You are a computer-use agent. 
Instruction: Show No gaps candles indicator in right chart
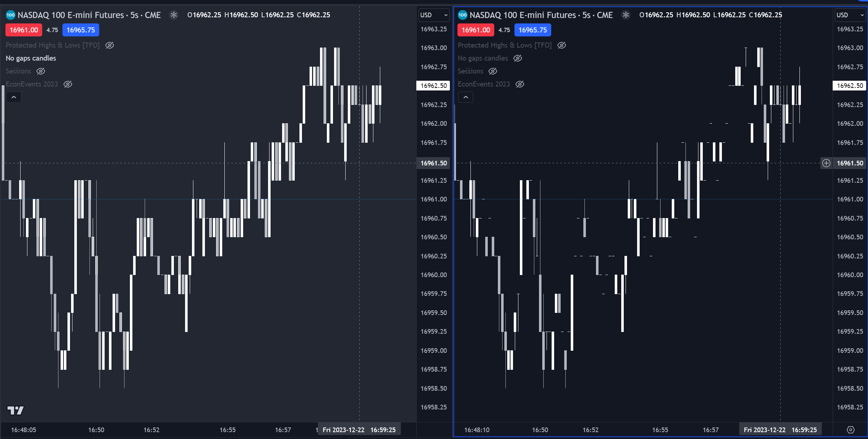point(518,58)
